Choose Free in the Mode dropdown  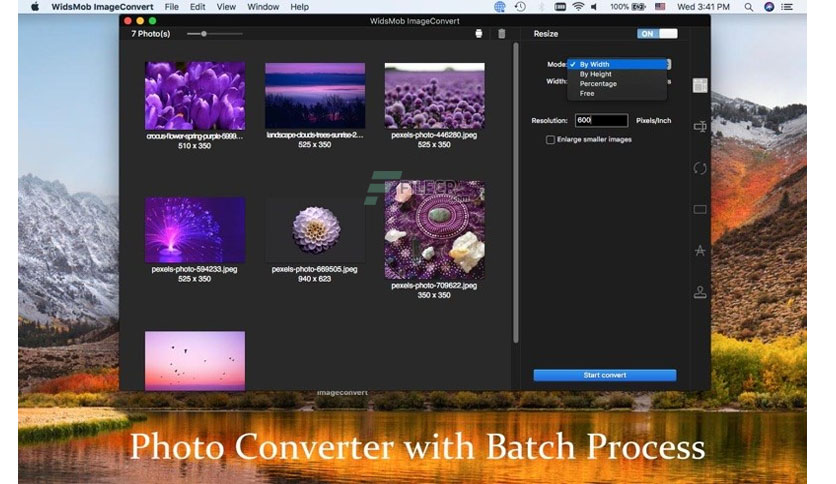point(617,93)
